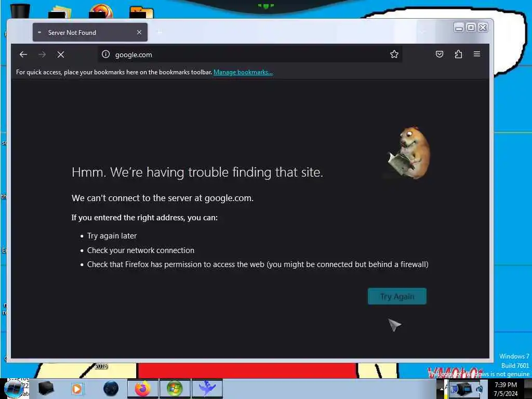532x399 pixels.
Task: Open the Extensions puzzle icon
Action: point(458,54)
